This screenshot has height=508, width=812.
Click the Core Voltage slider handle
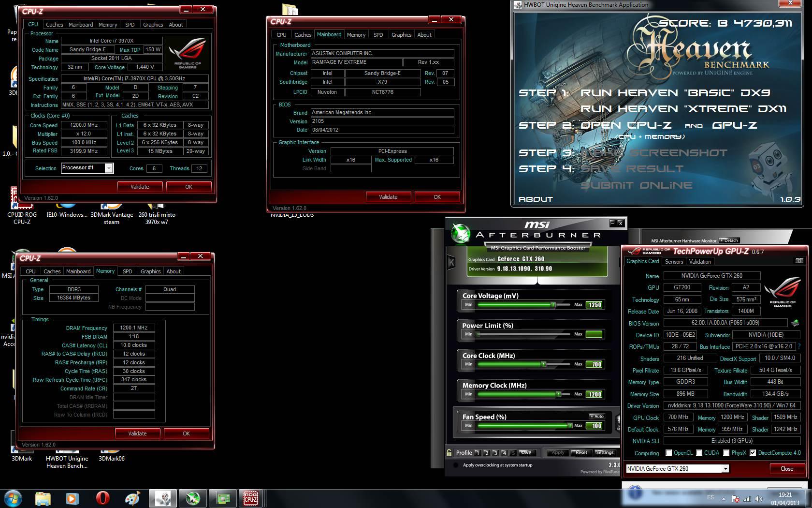(x=553, y=305)
